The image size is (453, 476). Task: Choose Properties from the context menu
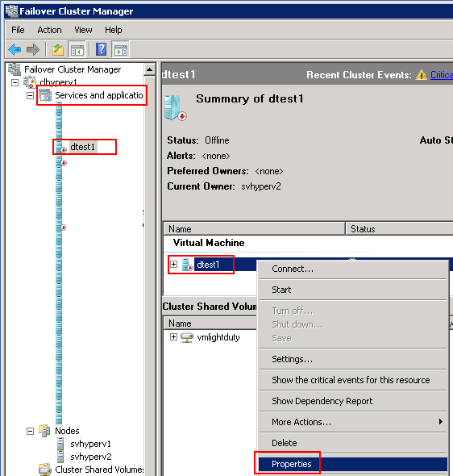click(x=352, y=464)
